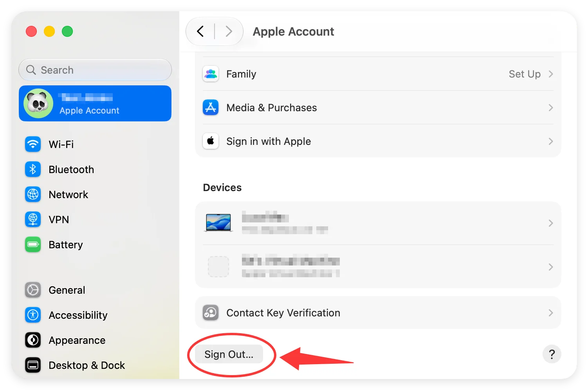Image resolution: width=588 pixels, height=390 pixels.
Task: Click the Network globe icon
Action: (x=33, y=194)
